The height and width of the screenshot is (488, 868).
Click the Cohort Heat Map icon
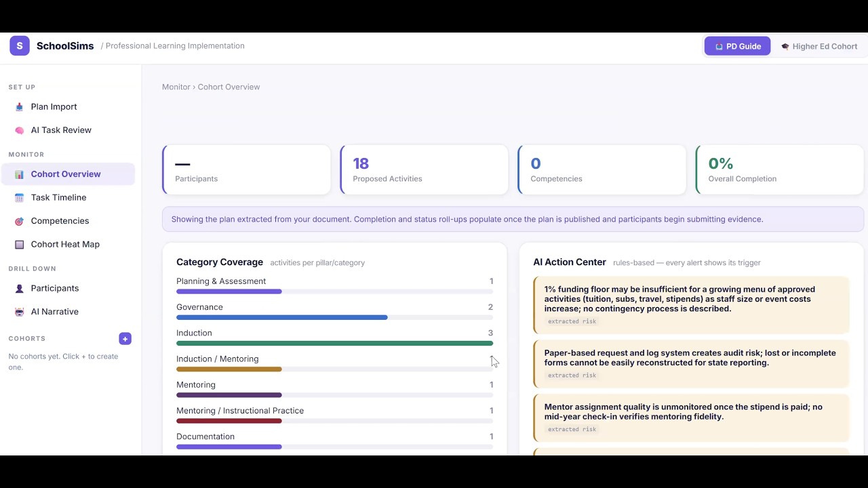(x=19, y=245)
